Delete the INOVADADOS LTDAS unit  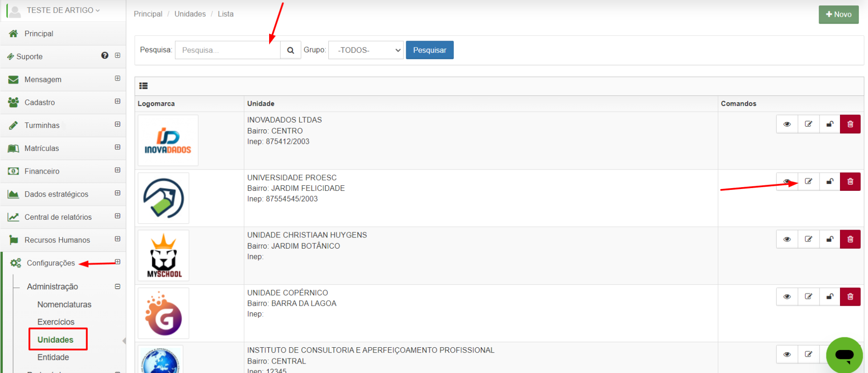click(x=850, y=124)
